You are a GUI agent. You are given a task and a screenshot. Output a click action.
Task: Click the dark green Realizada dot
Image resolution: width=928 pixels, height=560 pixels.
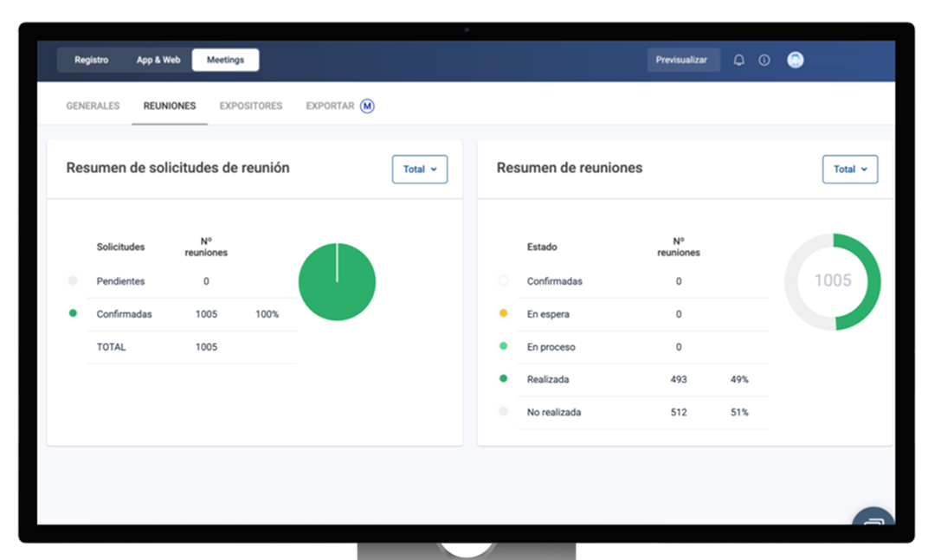(x=503, y=378)
